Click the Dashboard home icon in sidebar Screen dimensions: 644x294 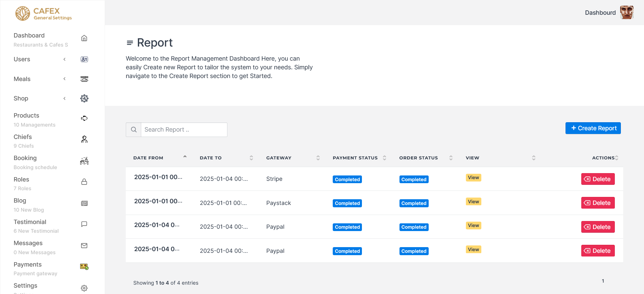[x=84, y=38]
